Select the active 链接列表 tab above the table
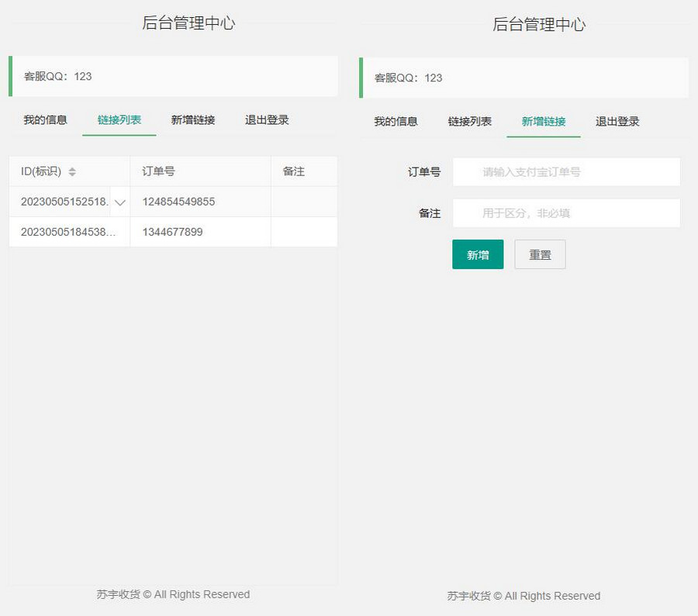698x616 pixels. click(x=119, y=120)
